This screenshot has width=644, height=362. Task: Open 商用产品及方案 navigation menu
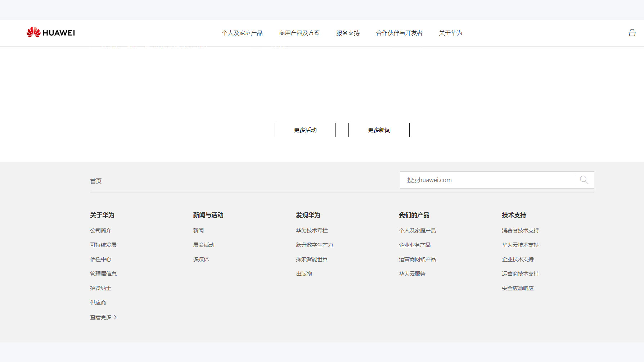299,33
